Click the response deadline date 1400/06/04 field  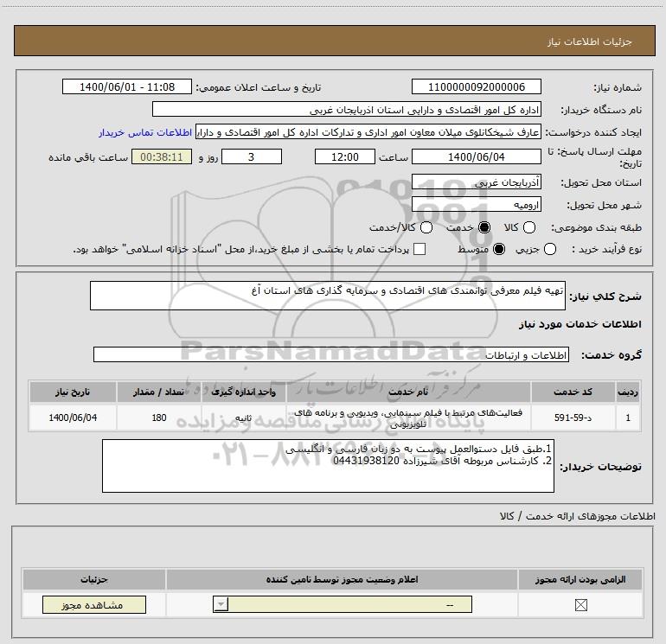(476, 156)
